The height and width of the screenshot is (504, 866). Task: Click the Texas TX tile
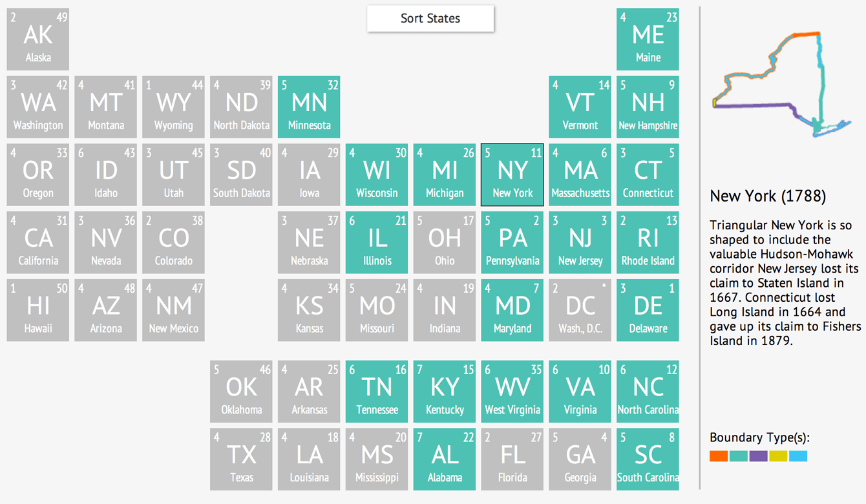pyautogui.click(x=241, y=459)
